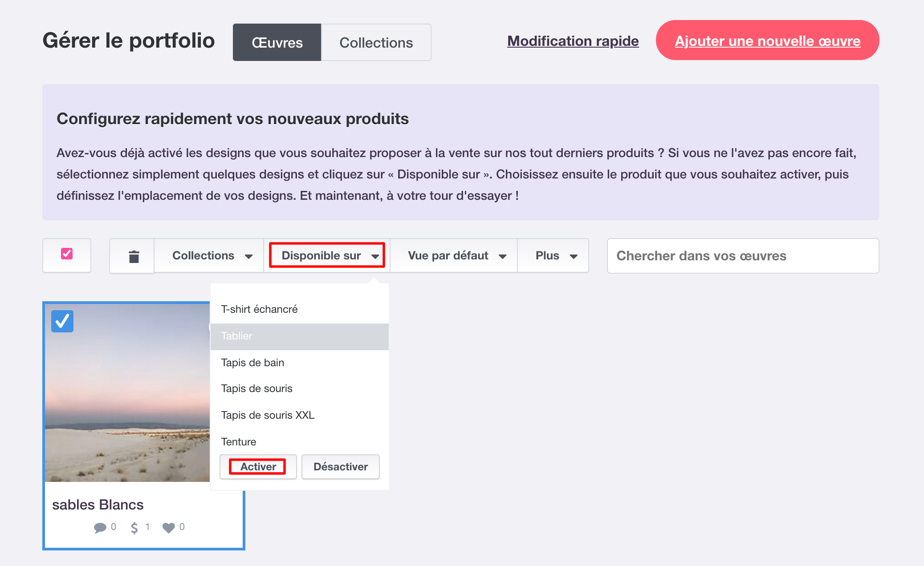Click Ajouter une nouvelle œuvre
The height and width of the screenshot is (566, 924).
(x=767, y=40)
